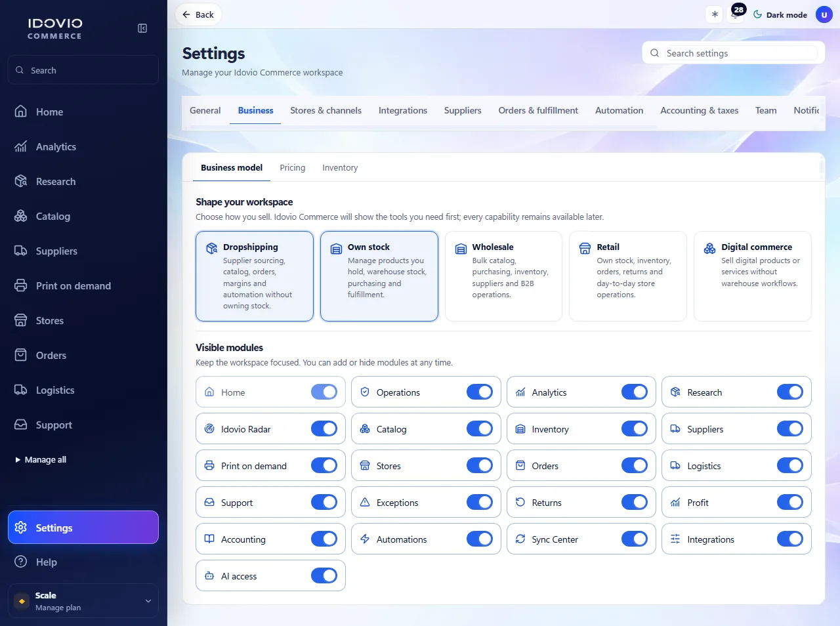Toggle the Returns module switch
840x626 pixels.
[x=635, y=502]
